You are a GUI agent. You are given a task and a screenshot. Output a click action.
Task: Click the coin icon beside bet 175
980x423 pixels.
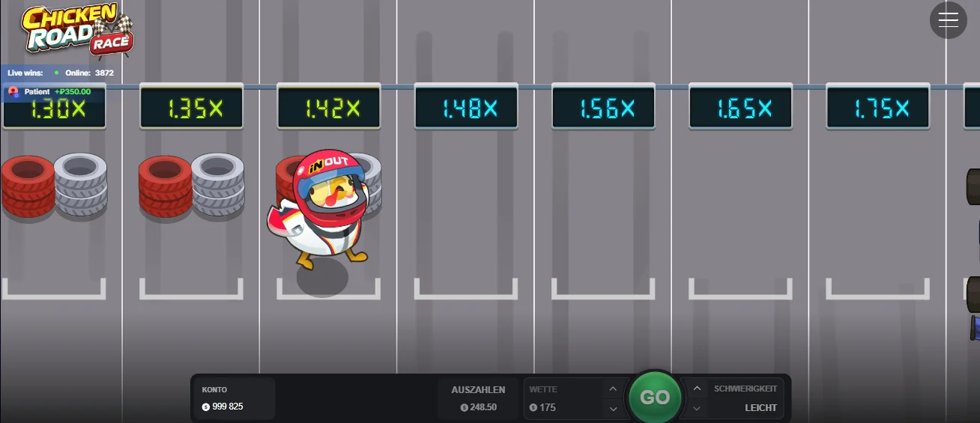pyautogui.click(x=533, y=408)
